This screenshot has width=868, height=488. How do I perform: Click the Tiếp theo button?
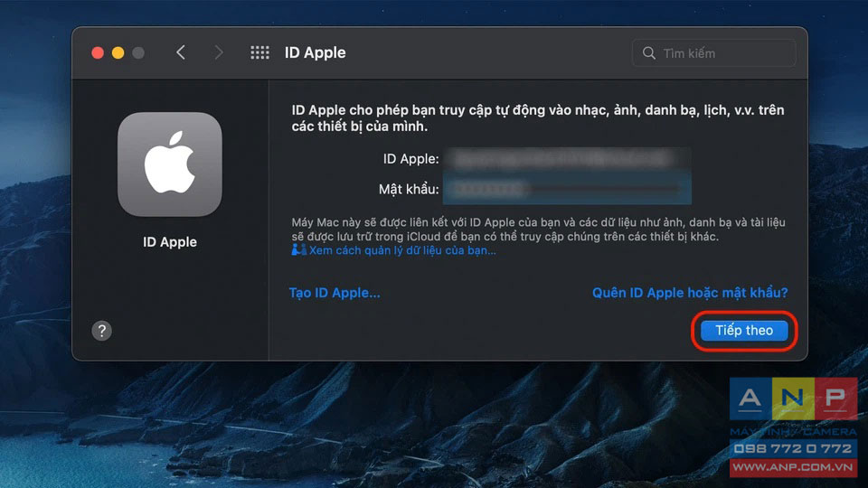coord(744,331)
